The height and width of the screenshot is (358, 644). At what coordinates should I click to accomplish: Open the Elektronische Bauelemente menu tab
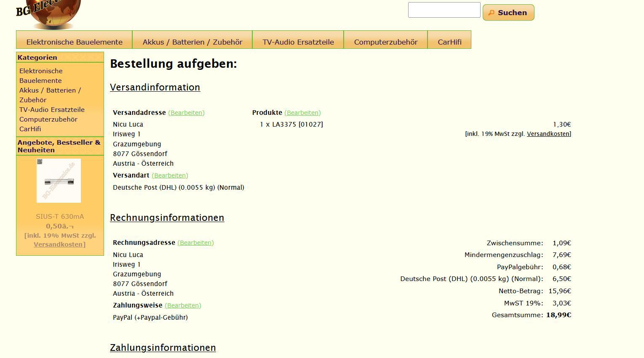pos(74,42)
